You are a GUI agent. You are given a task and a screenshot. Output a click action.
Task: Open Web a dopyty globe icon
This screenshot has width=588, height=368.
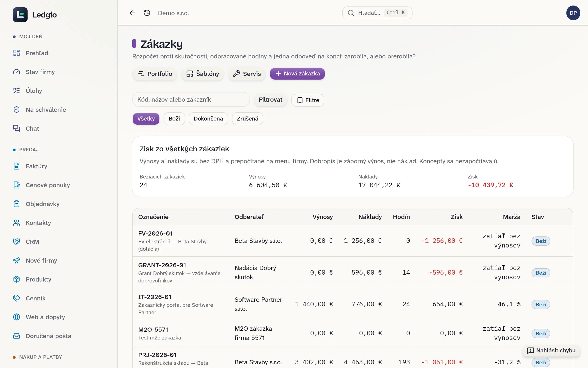click(17, 317)
